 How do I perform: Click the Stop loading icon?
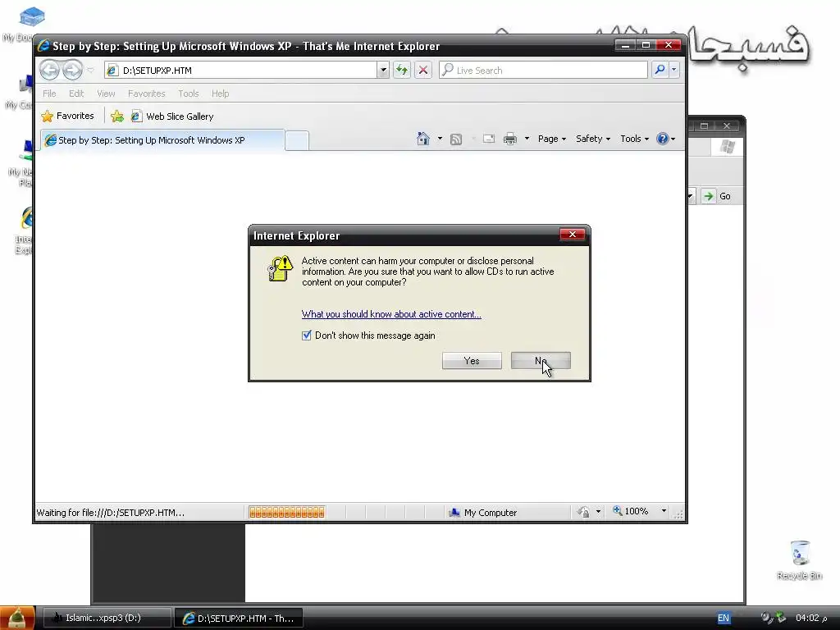coord(422,70)
